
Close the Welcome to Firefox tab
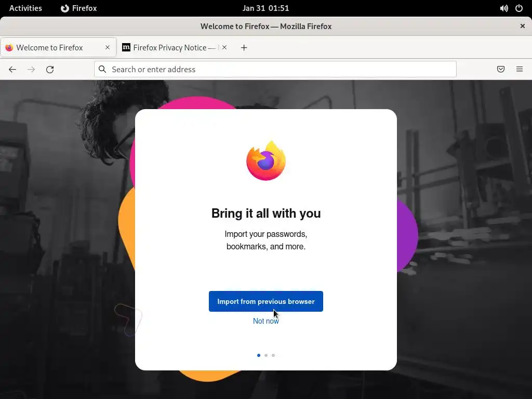point(108,47)
